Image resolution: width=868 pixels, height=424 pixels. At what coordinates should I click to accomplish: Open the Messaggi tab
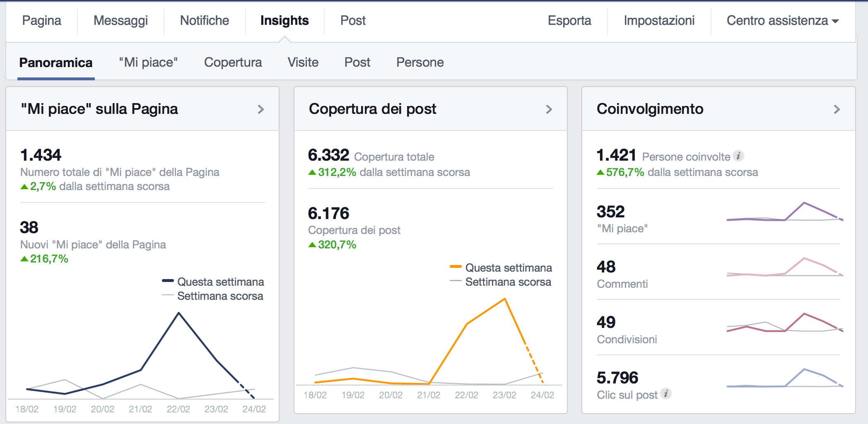tap(121, 20)
